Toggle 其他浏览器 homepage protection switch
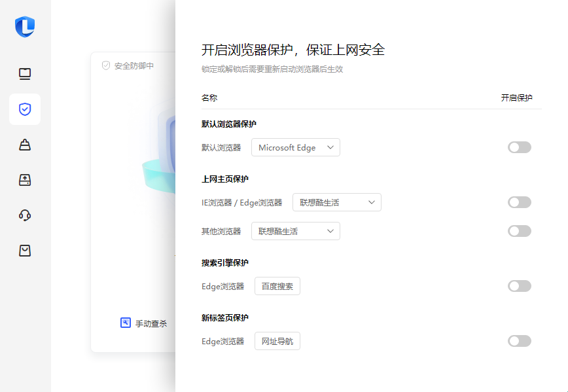Viewport: 568px width, 392px height. click(519, 231)
